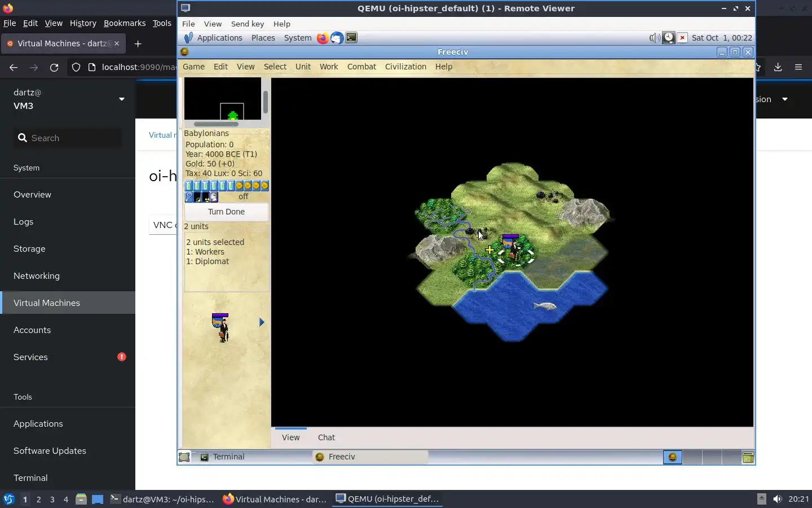Open terminal launcher icon in the guest panel

(351, 38)
